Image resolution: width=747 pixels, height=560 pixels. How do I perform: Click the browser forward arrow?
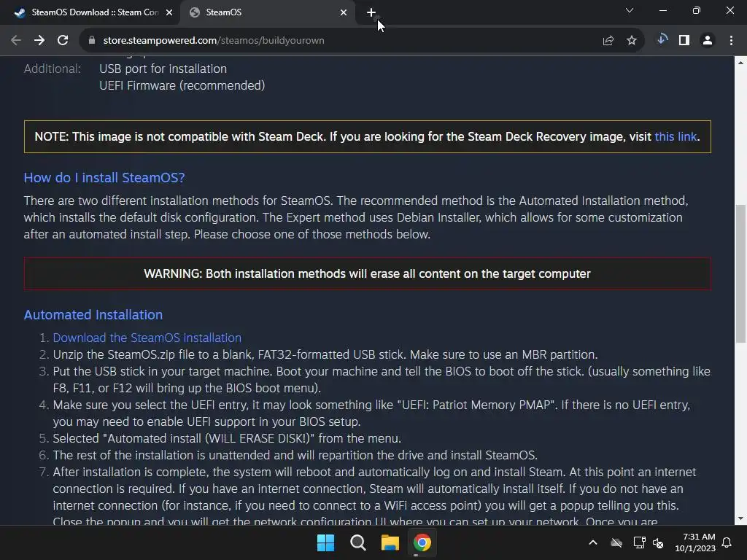click(39, 41)
